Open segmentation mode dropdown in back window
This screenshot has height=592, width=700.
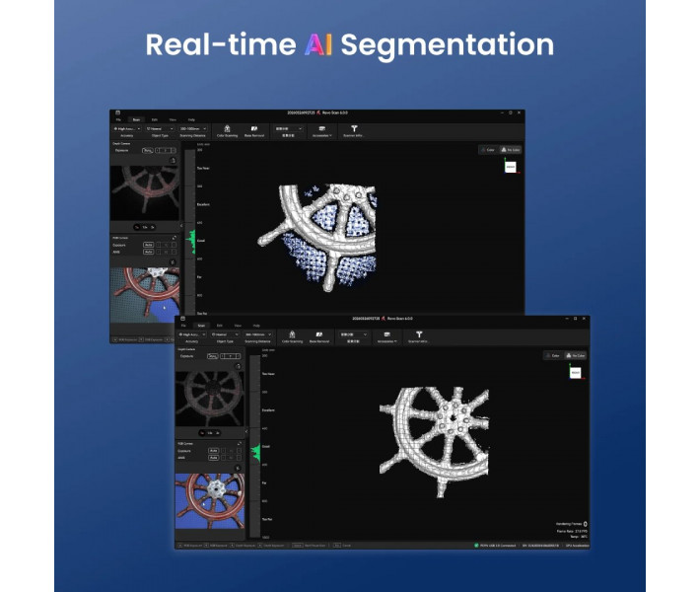coord(289,128)
